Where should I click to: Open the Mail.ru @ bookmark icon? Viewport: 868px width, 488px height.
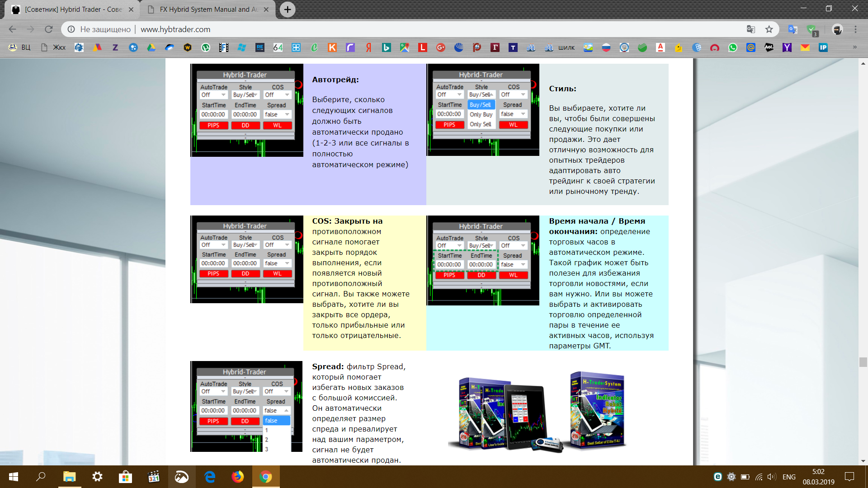click(x=751, y=47)
